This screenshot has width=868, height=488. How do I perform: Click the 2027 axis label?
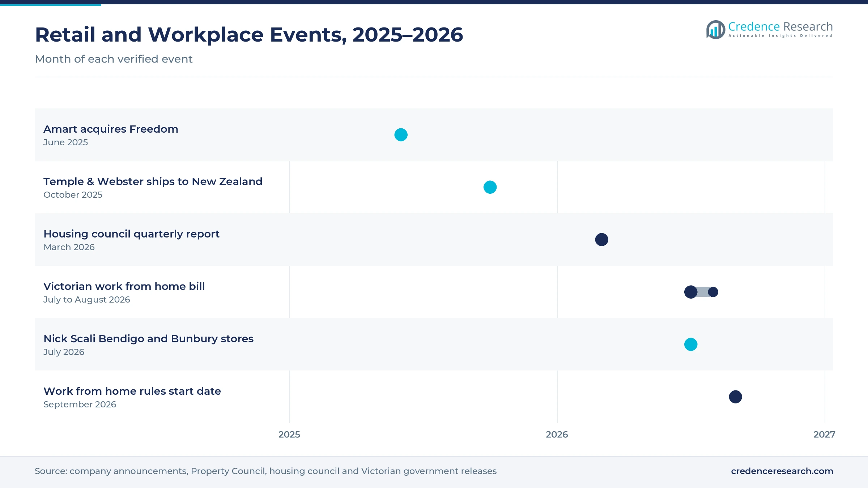click(824, 435)
